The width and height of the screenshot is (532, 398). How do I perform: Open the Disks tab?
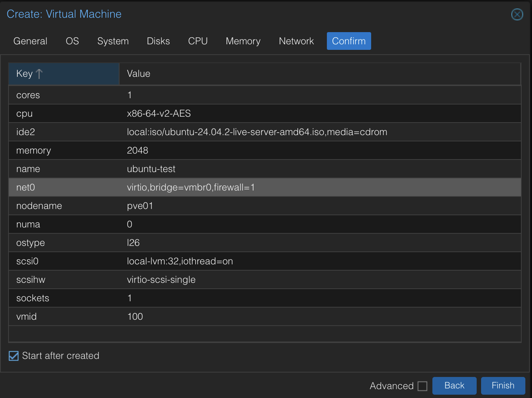pos(158,41)
